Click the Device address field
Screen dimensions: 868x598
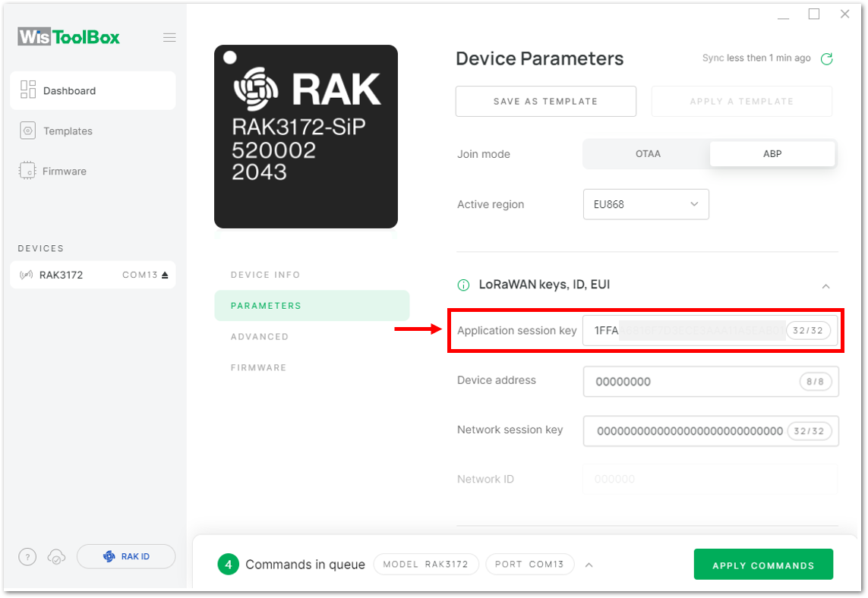(x=711, y=381)
